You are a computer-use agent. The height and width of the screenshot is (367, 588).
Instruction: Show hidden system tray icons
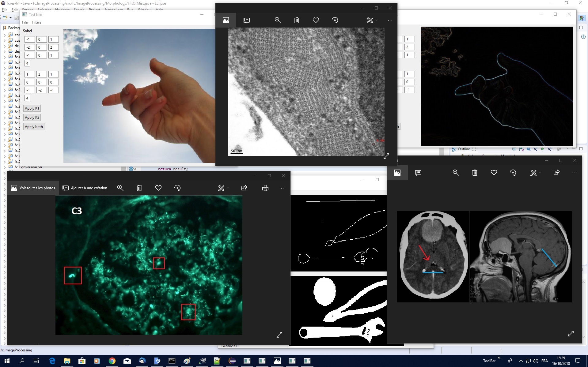[x=521, y=361]
